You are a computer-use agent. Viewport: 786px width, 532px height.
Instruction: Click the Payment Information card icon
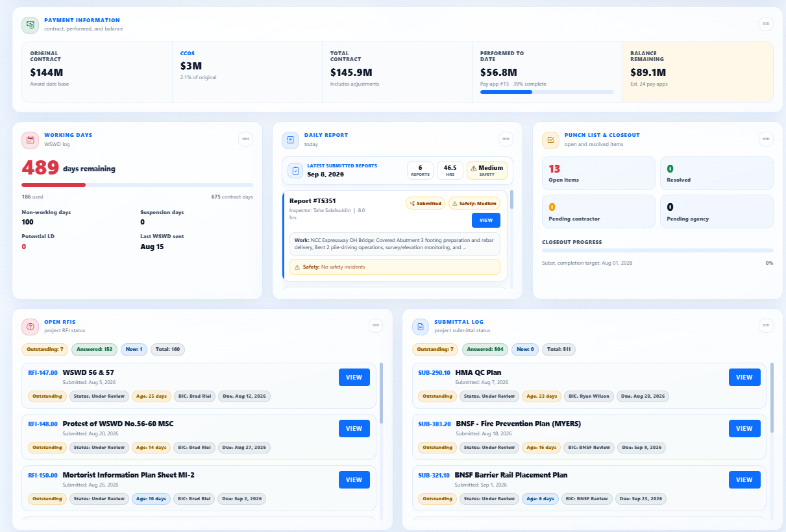coord(30,25)
